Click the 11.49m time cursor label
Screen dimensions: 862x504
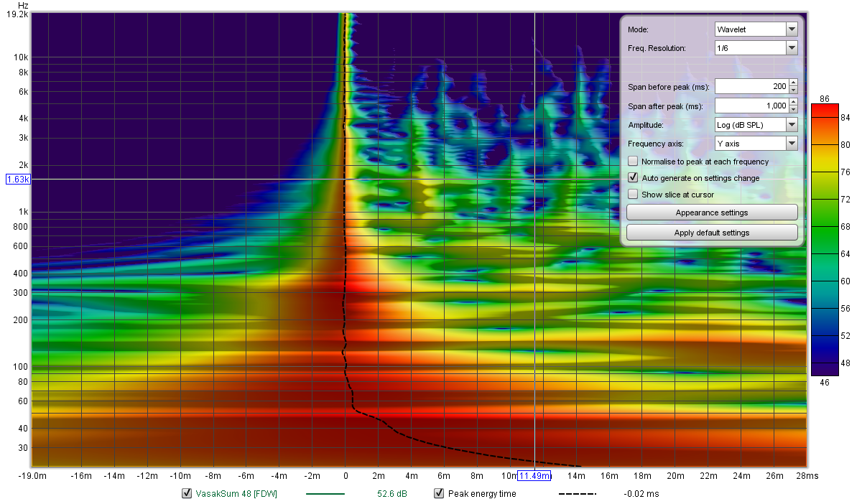click(534, 476)
